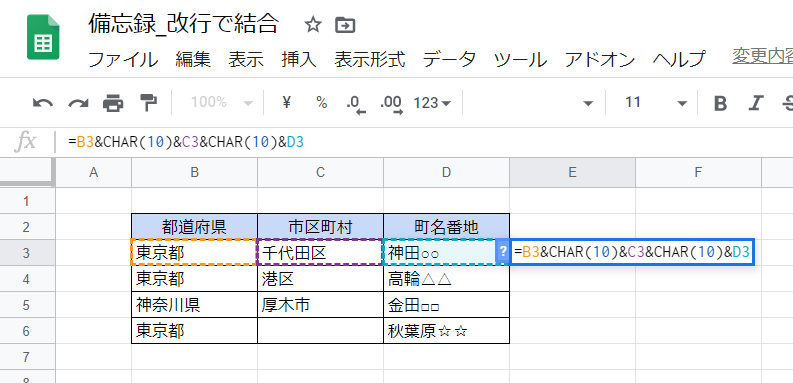Click the redo arrow in toolbar
Screen dimensions: 793x383
tap(78, 103)
